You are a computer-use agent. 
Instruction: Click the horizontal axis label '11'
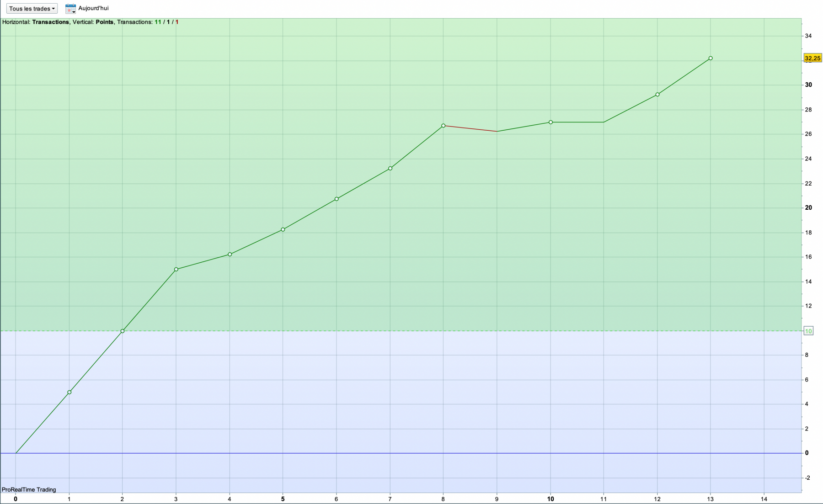click(604, 499)
